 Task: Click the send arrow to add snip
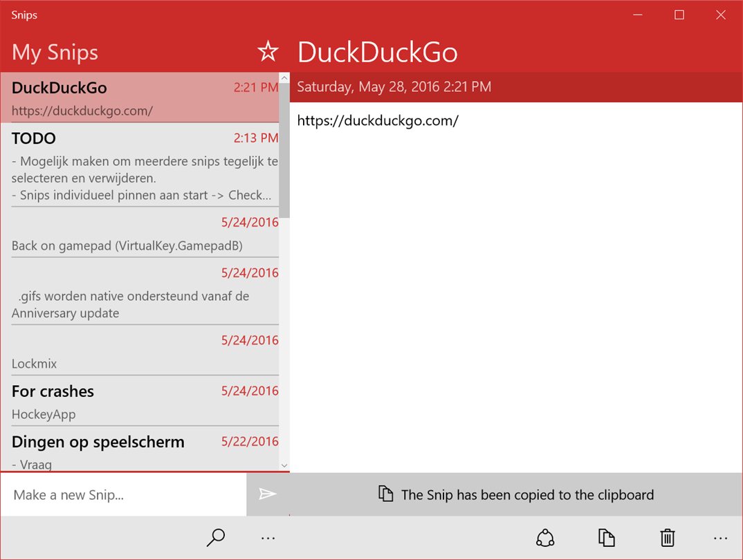268,494
